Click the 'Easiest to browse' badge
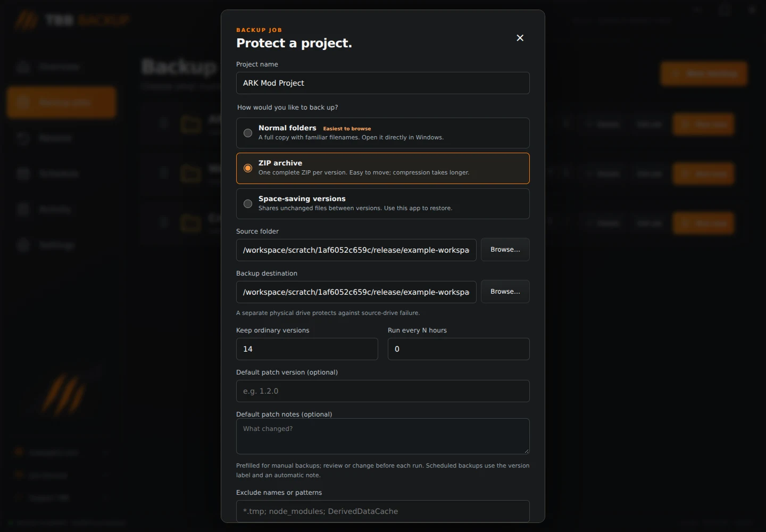Viewport: 766px width, 532px height. (347, 129)
